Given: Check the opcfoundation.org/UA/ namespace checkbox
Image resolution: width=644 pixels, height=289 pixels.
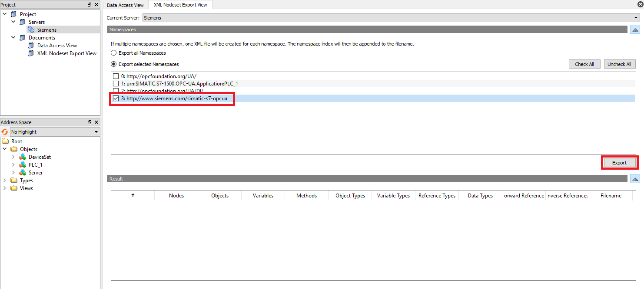Looking at the screenshot, I should [x=116, y=76].
